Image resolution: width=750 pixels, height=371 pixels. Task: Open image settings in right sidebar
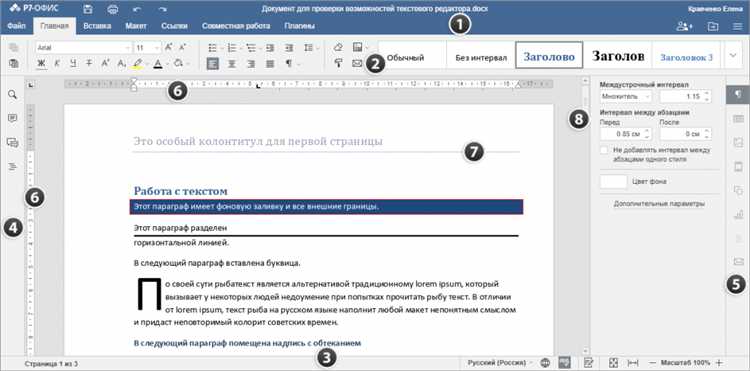coord(738,142)
